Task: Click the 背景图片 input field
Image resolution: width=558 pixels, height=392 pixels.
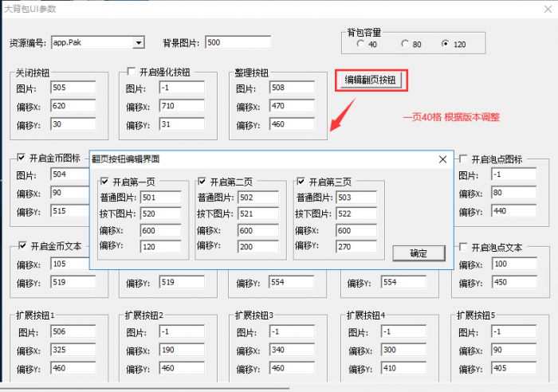Action: tap(238, 42)
